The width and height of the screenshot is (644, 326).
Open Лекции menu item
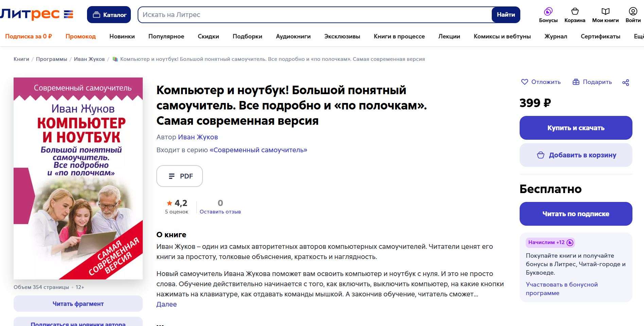(449, 36)
